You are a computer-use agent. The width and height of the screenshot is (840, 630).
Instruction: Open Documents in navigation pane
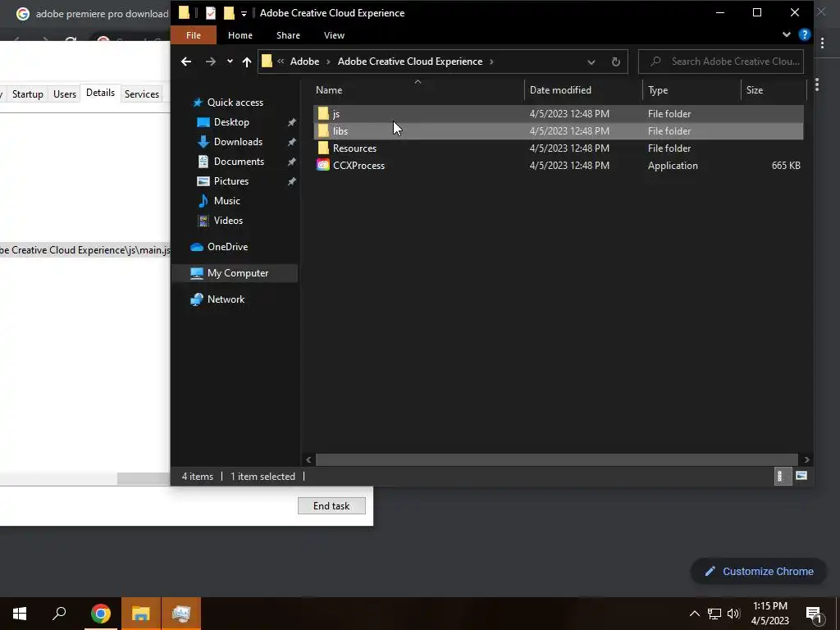tap(239, 162)
